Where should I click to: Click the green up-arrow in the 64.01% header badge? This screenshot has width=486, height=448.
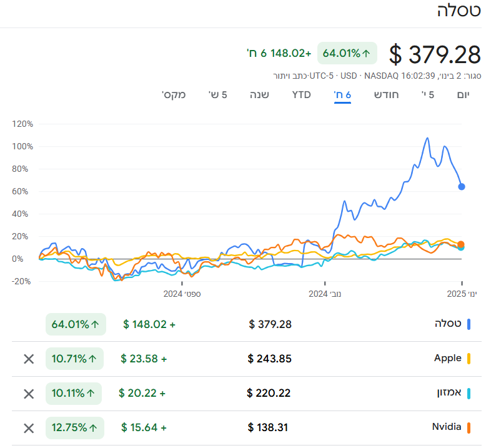point(366,54)
